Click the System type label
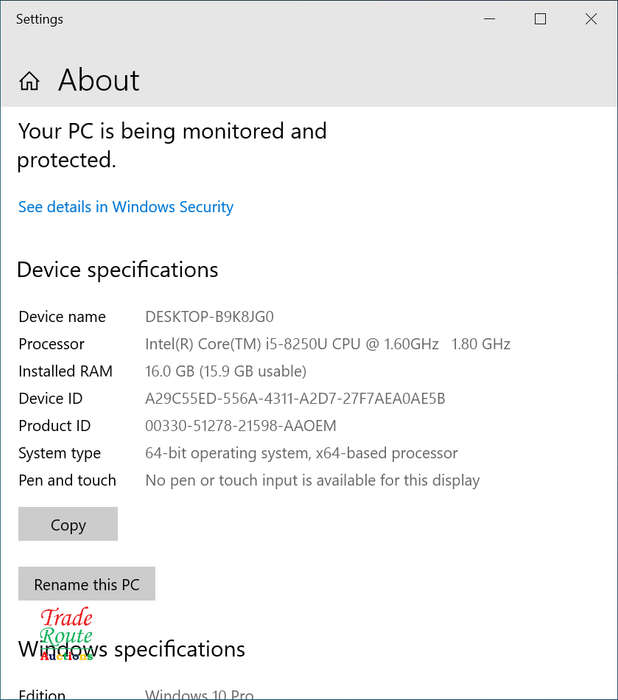 coord(59,453)
